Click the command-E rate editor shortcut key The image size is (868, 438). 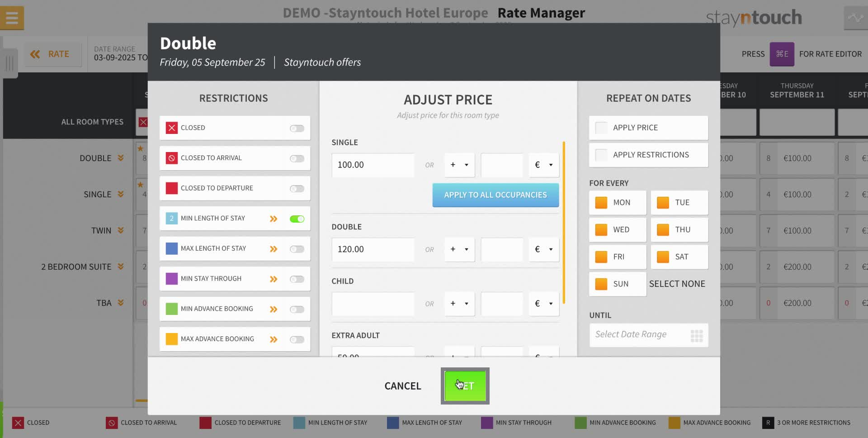782,54
